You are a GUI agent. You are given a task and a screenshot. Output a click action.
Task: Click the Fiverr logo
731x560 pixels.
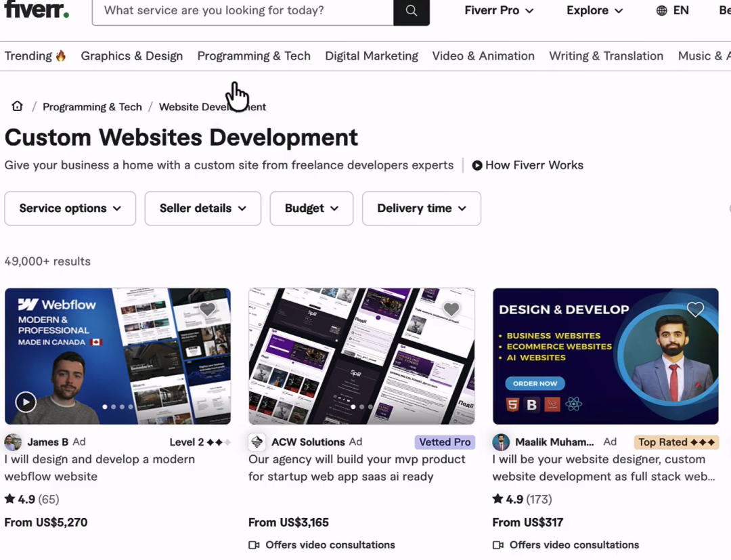point(37,9)
